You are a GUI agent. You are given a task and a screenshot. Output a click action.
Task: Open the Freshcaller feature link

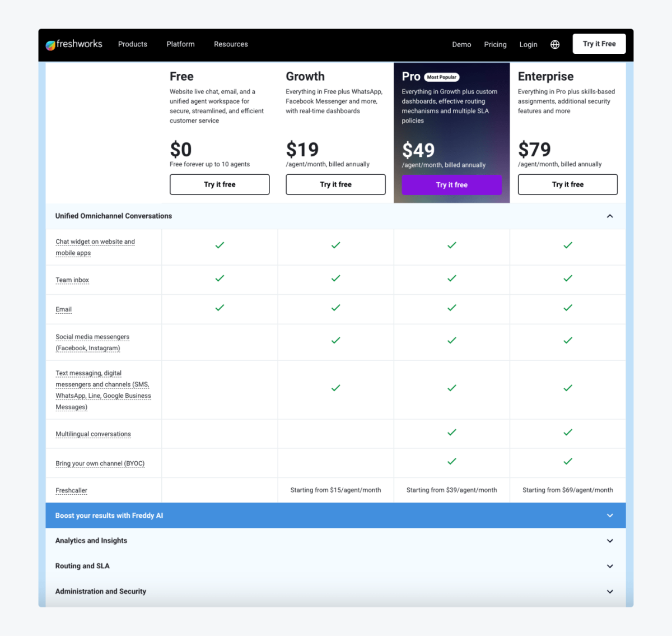point(71,490)
